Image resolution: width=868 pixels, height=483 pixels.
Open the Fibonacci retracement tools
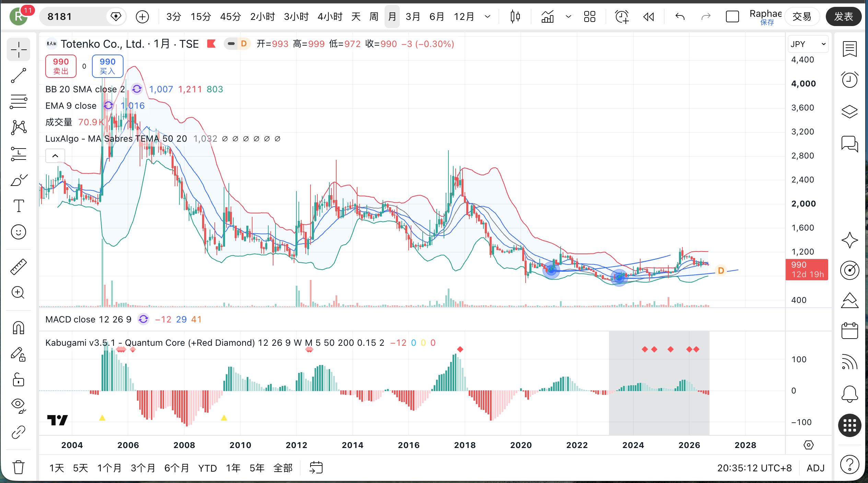pos(19,102)
